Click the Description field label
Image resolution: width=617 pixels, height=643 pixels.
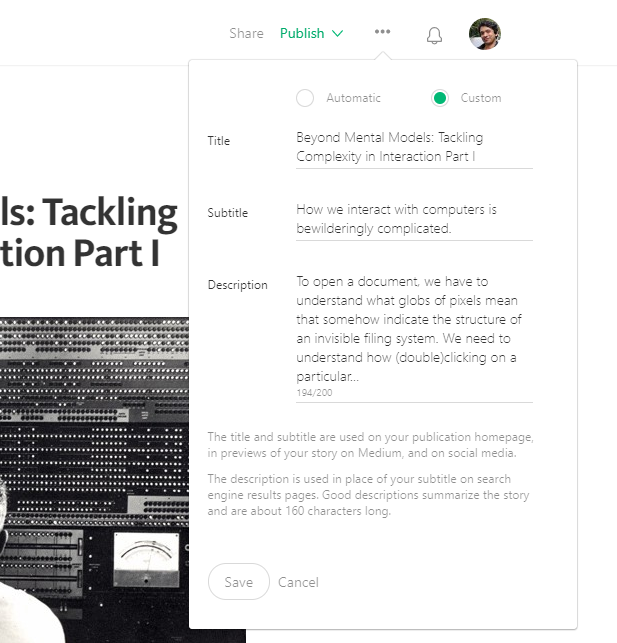pos(237,285)
